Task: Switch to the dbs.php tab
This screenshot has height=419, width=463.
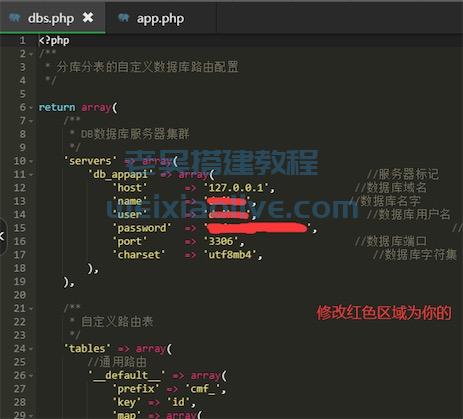Action: click(x=51, y=18)
